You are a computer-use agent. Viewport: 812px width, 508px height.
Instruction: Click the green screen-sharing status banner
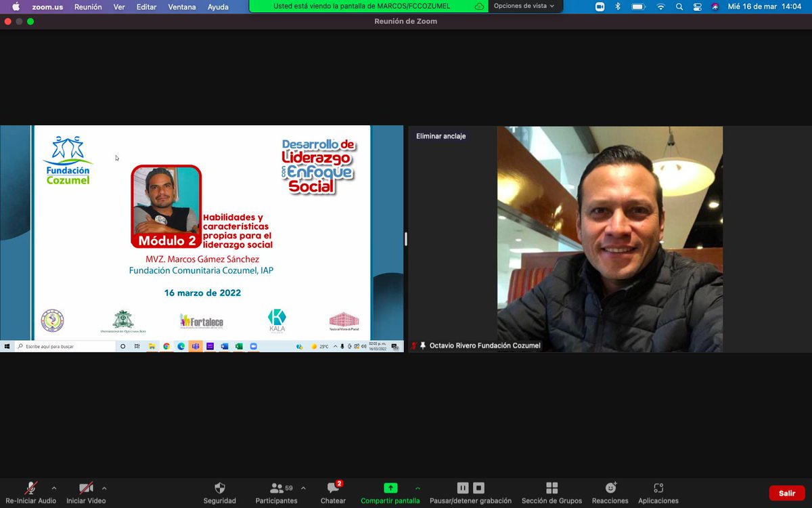pos(368,6)
